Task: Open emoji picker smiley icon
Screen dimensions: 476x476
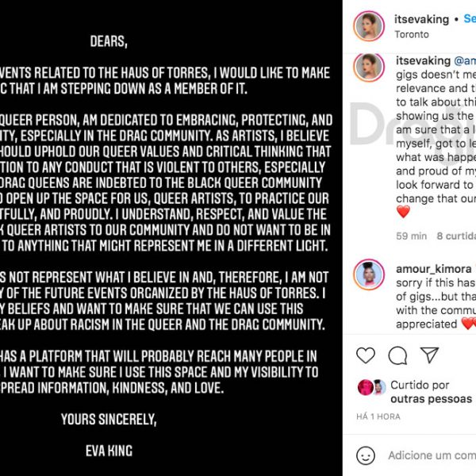Action: point(366,455)
